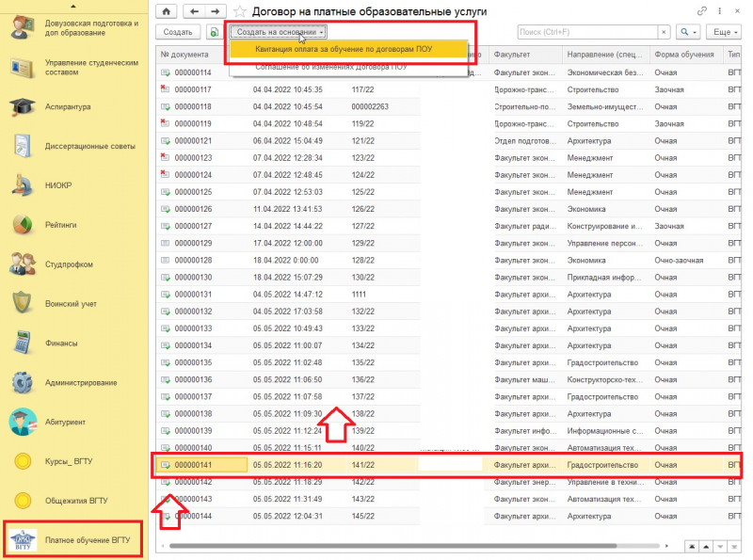The height and width of the screenshot is (560, 753).
Task: Jump to the last row of the list
Action: [x=734, y=547]
